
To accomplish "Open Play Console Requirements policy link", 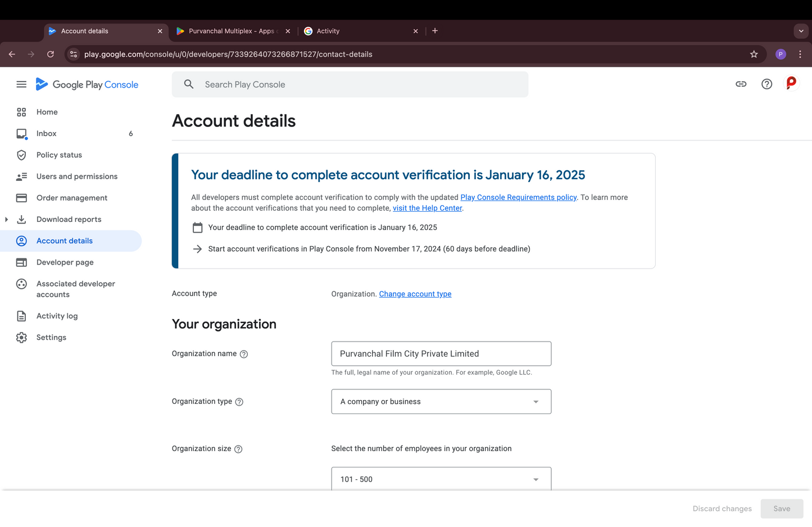I will (x=518, y=198).
